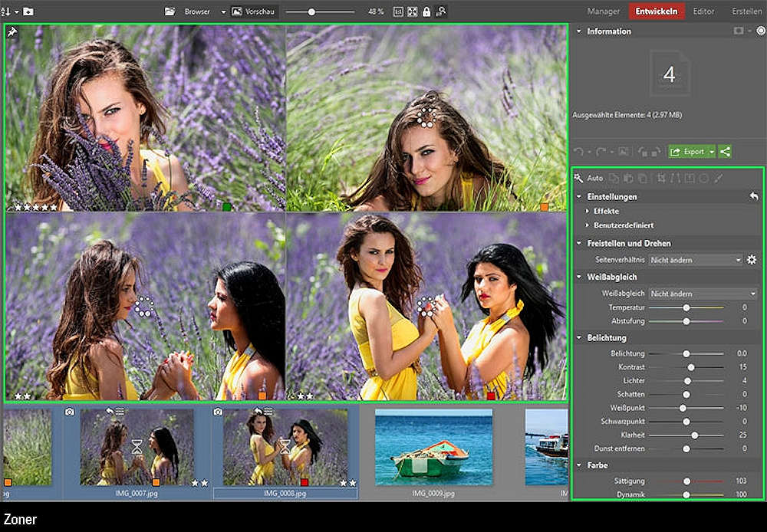Click the fit-to-screen zoom icon
The image size is (767, 532).
pyautogui.click(x=412, y=12)
